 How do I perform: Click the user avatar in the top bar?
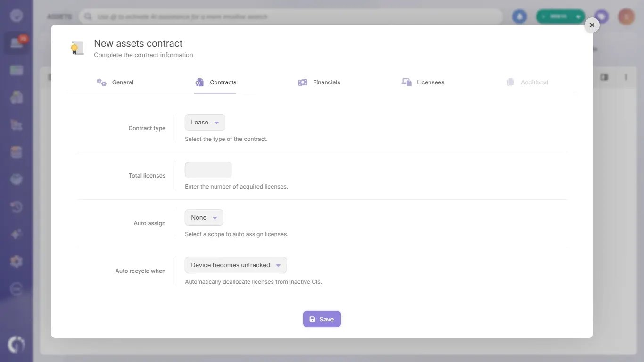pyautogui.click(x=627, y=16)
